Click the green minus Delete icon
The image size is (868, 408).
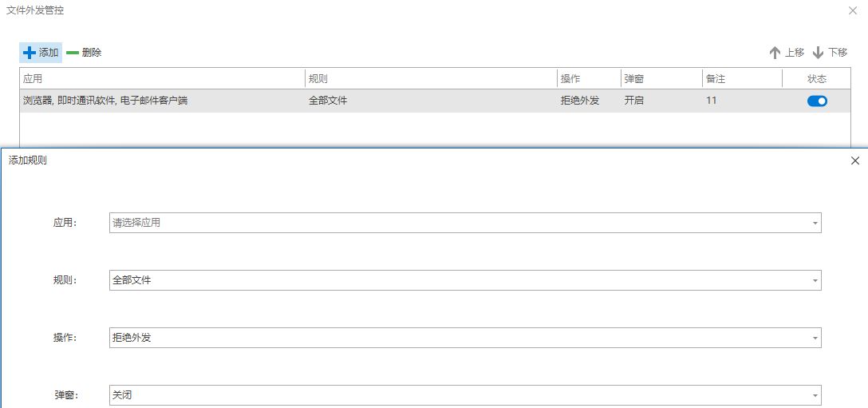pyautogui.click(x=73, y=53)
